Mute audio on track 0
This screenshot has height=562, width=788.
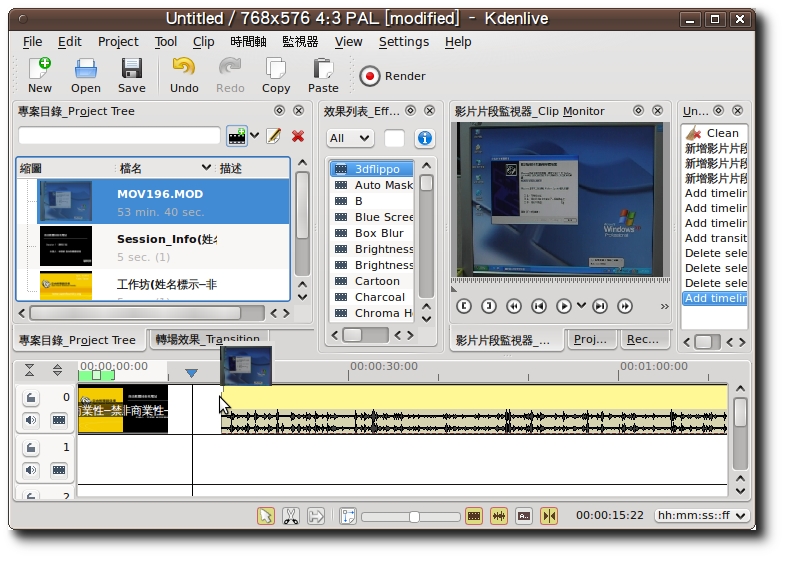tap(31, 420)
